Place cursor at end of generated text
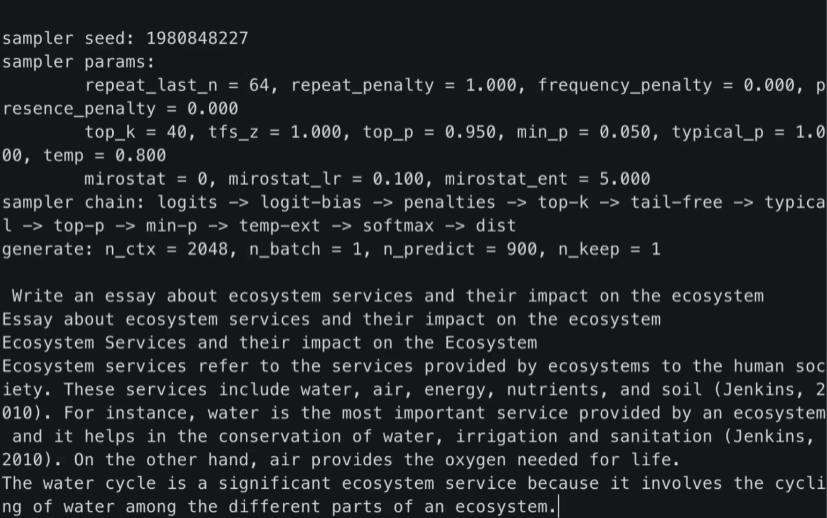 coord(558,507)
